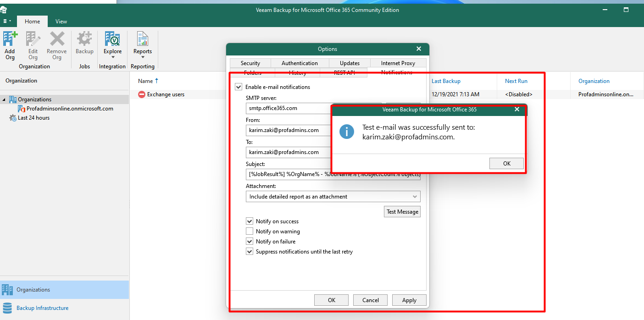Image resolution: width=644 pixels, height=320 pixels.
Task: Switch to the Home ribbon tab
Action: 32,21
